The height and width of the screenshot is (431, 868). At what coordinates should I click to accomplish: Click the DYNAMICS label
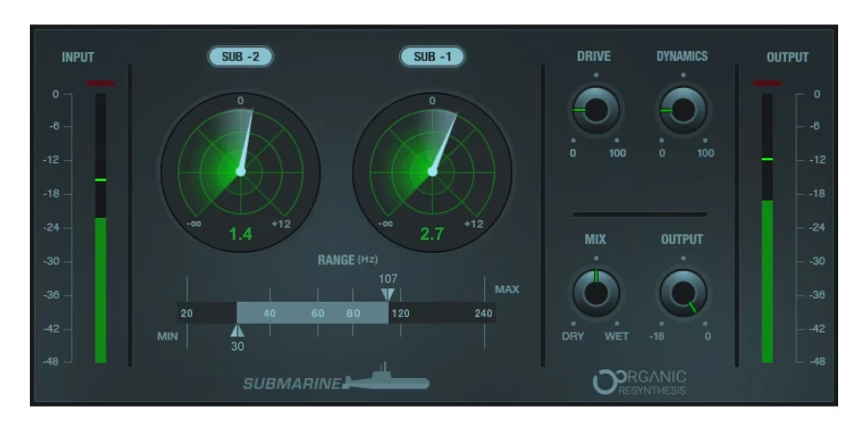coord(682,57)
